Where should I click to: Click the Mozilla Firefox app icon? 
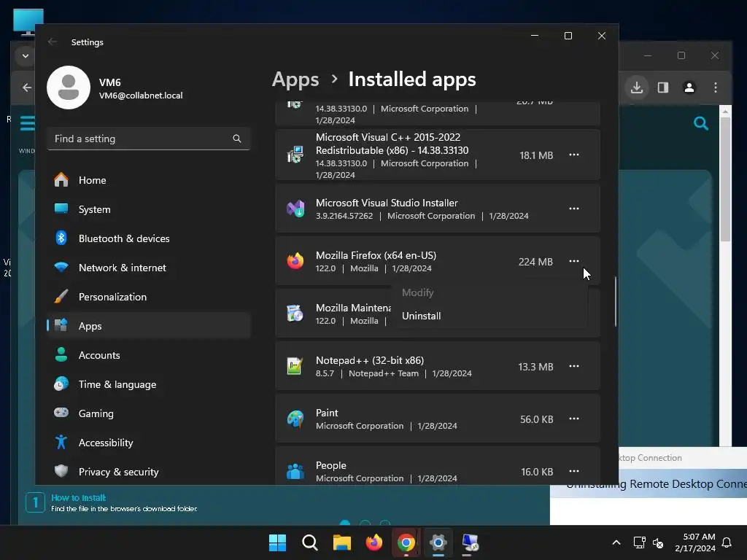pos(295,261)
